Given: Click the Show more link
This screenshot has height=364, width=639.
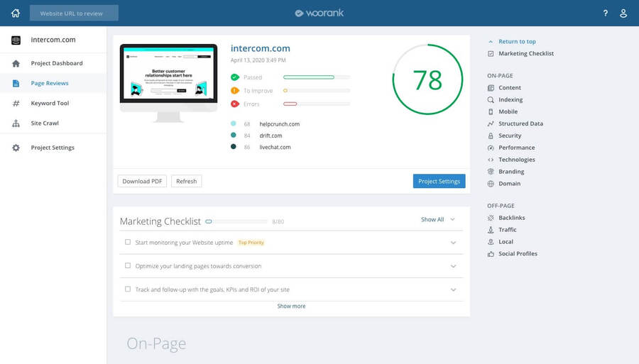Looking at the screenshot, I should (291, 307).
